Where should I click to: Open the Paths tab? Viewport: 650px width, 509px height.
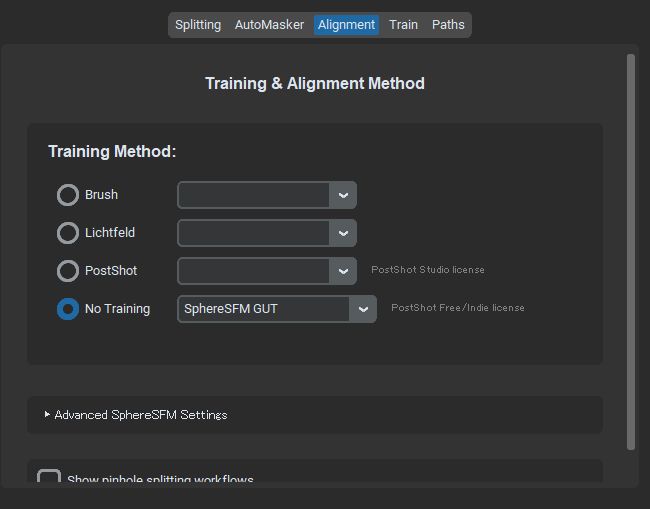(x=448, y=25)
